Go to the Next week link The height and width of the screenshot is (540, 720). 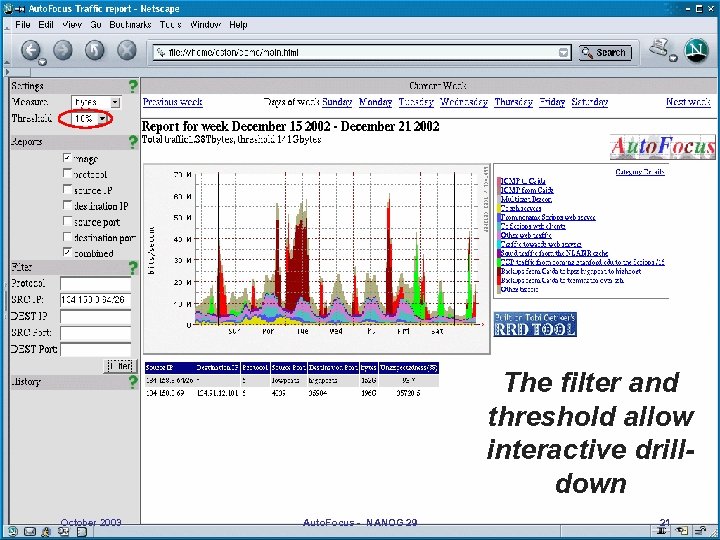(688, 102)
